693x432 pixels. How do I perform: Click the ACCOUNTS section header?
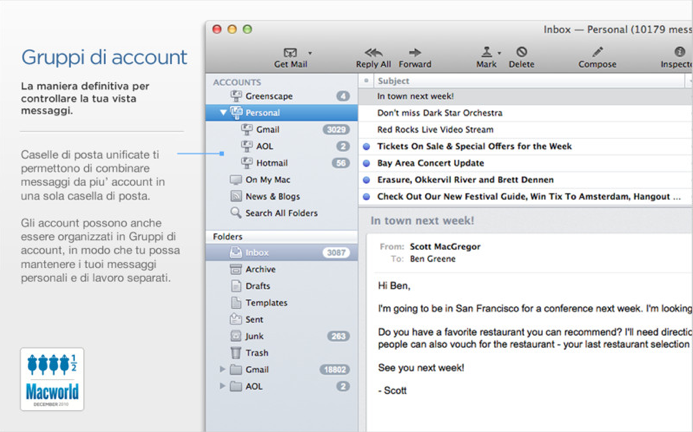pos(237,82)
